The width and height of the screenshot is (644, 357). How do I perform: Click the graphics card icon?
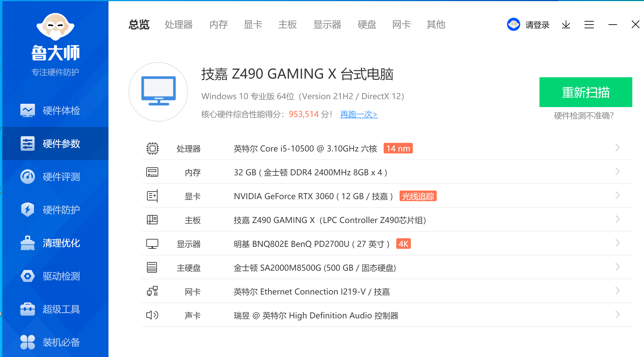click(x=152, y=196)
